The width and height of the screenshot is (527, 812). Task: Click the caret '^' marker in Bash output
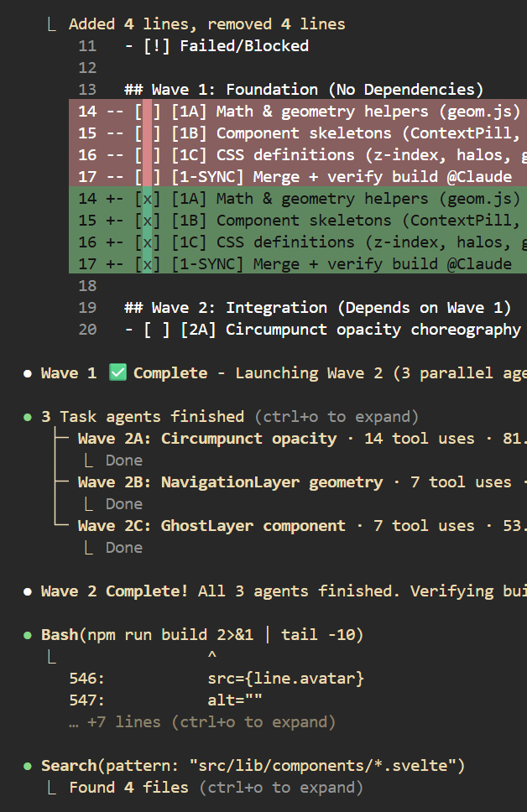pyautogui.click(x=212, y=655)
